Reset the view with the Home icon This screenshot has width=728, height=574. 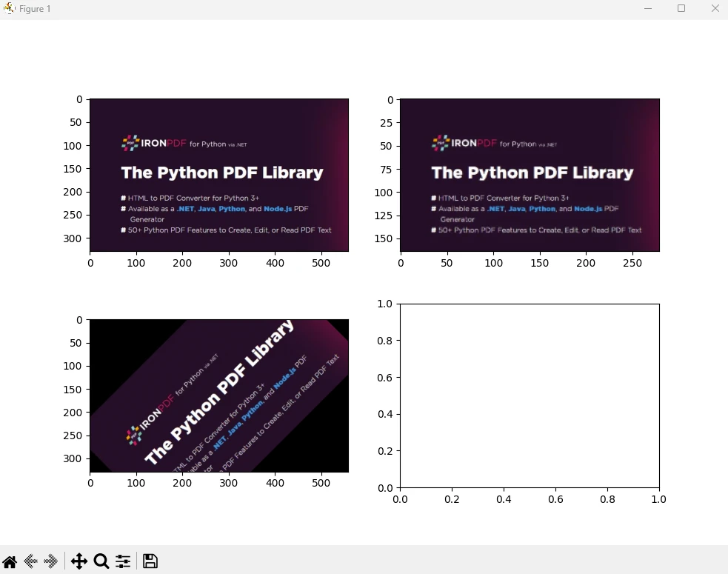(10, 561)
